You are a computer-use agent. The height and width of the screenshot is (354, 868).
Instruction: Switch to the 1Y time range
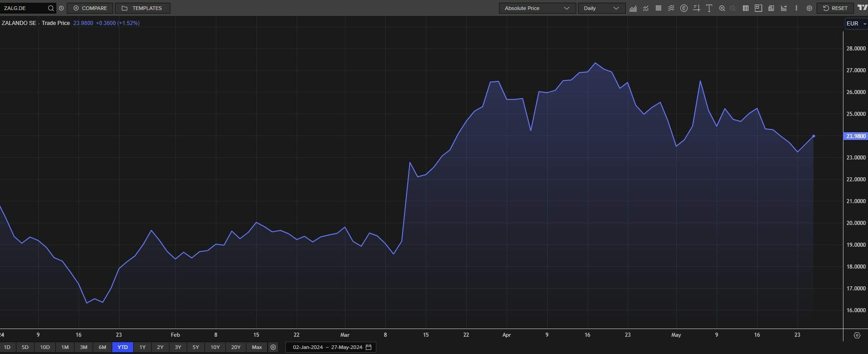[142, 347]
